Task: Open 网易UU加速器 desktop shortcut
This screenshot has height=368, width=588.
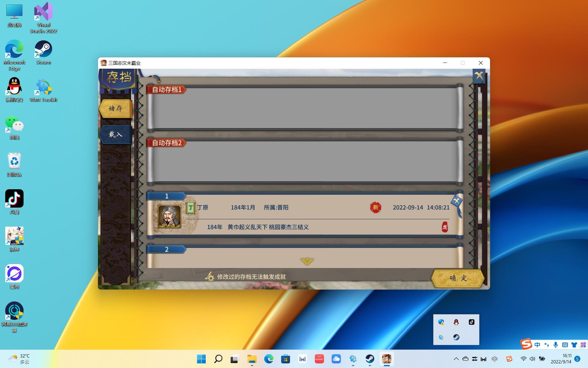Action: pos(14,317)
